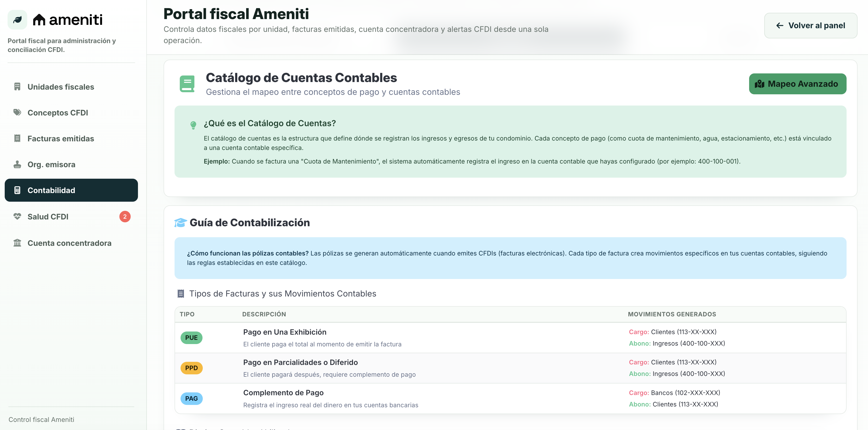Click the green book catalog icon
The width and height of the screenshot is (868, 430).
pos(187,84)
